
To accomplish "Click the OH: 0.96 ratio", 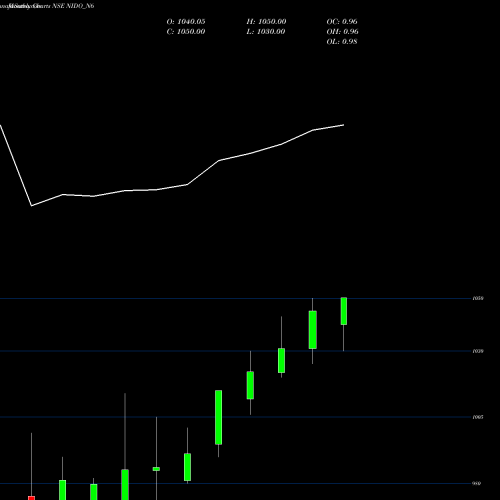I will 342,32.
